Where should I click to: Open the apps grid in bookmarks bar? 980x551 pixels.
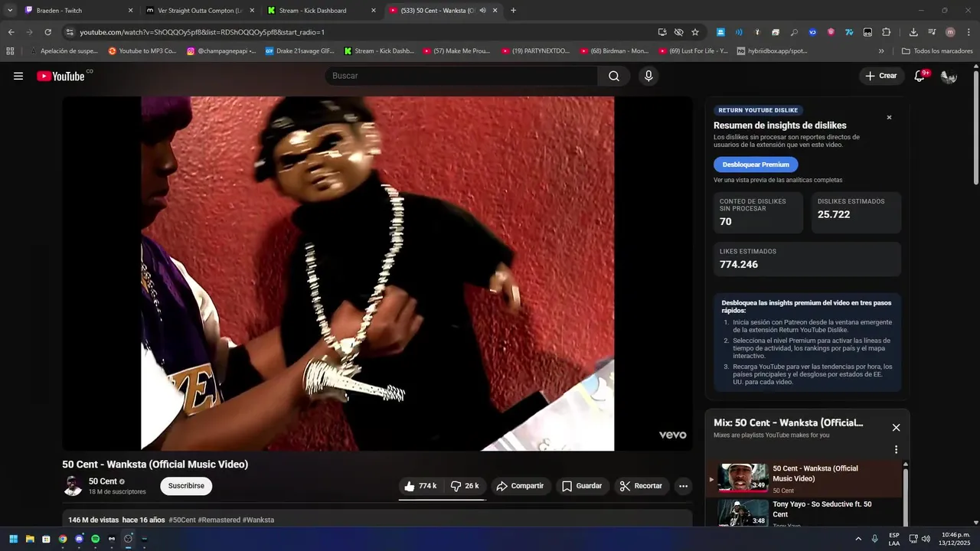pos(10,51)
